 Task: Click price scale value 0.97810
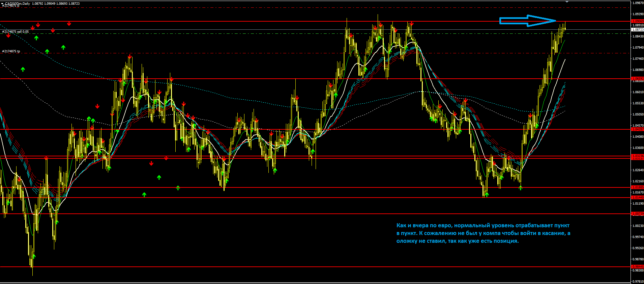tap(638, 282)
